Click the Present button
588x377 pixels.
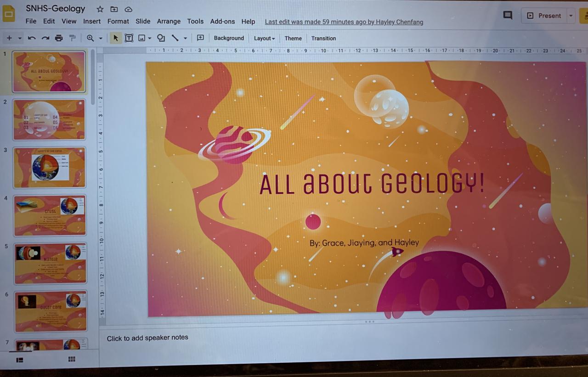[544, 16]
